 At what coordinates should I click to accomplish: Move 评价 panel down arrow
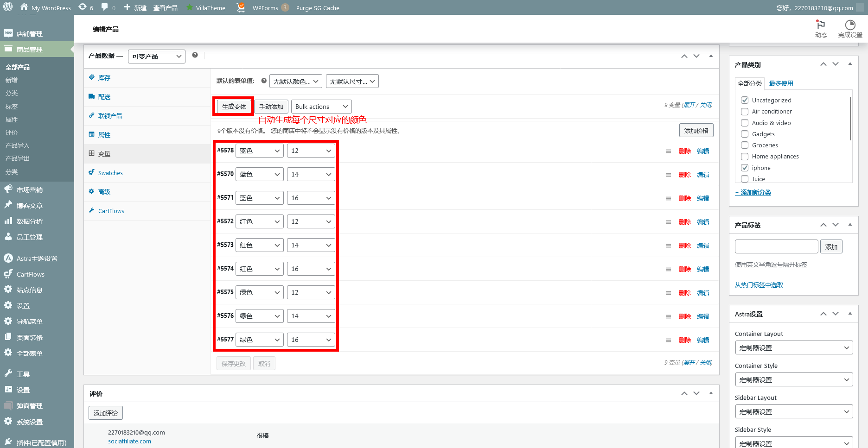(x=696, y=393)
